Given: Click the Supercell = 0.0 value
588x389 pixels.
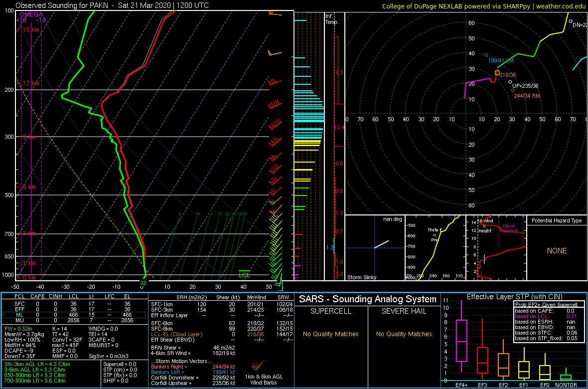Looking at the screenshot, I should point(120,364).
